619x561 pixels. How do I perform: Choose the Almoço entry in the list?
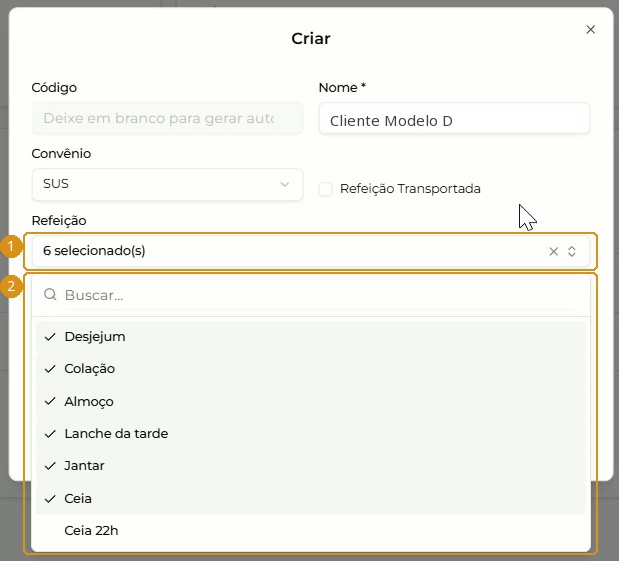click(x=311, y=401)
